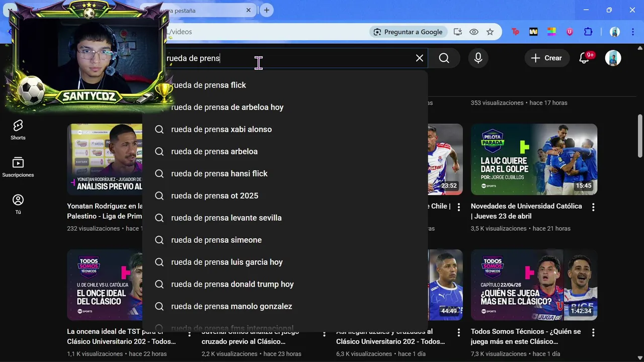This screenshot has width=644, height=362.
Task: Select suggestion rueda de prensa manolo gonzalez
Action: tap(285, 306)
